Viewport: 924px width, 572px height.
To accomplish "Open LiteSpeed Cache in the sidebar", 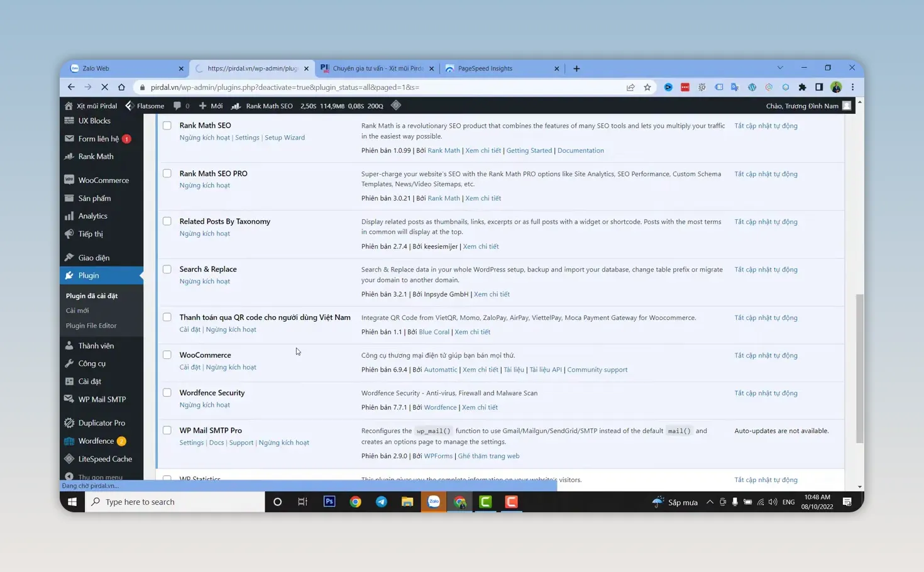I will (105, 459).
